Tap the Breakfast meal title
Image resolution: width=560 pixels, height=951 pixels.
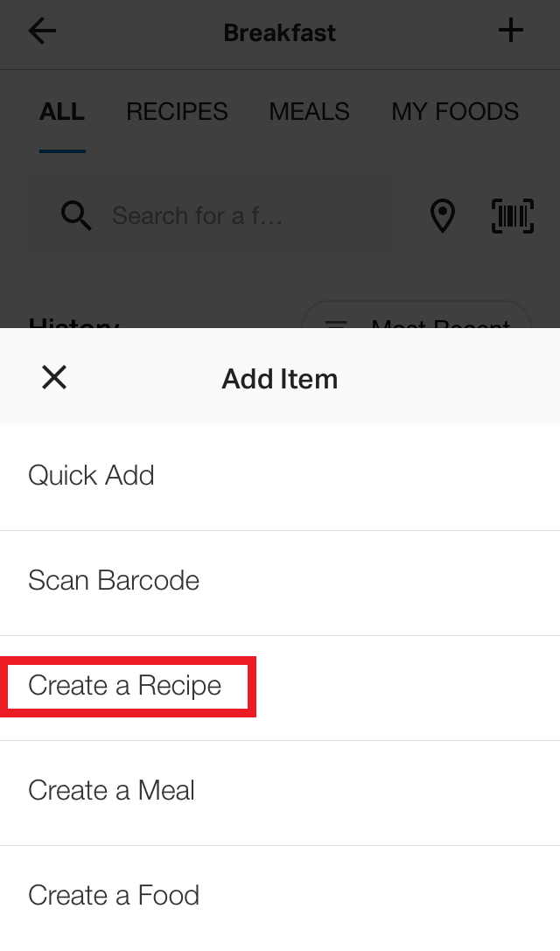(280, 32)
